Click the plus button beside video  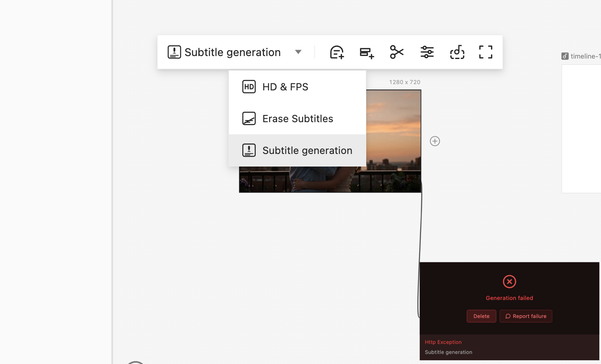(x=435, y=141)
